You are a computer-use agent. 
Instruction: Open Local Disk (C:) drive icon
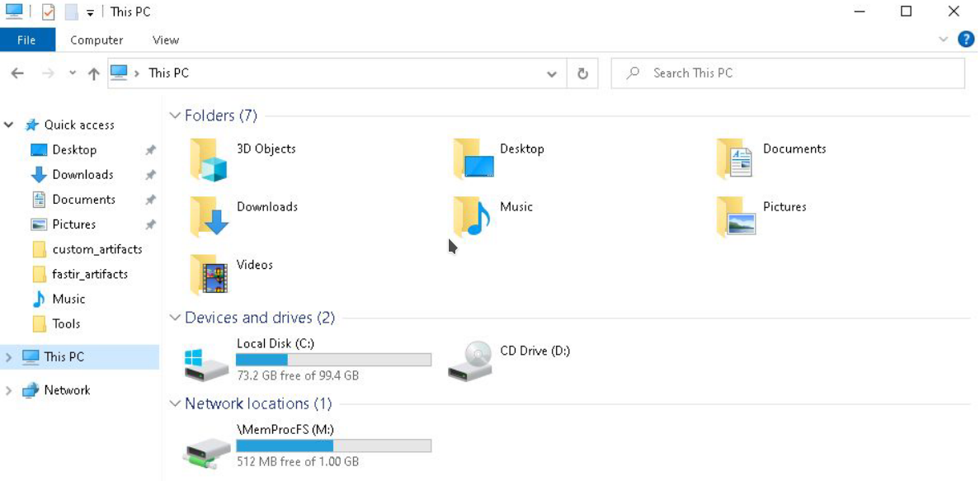[206, 362]
